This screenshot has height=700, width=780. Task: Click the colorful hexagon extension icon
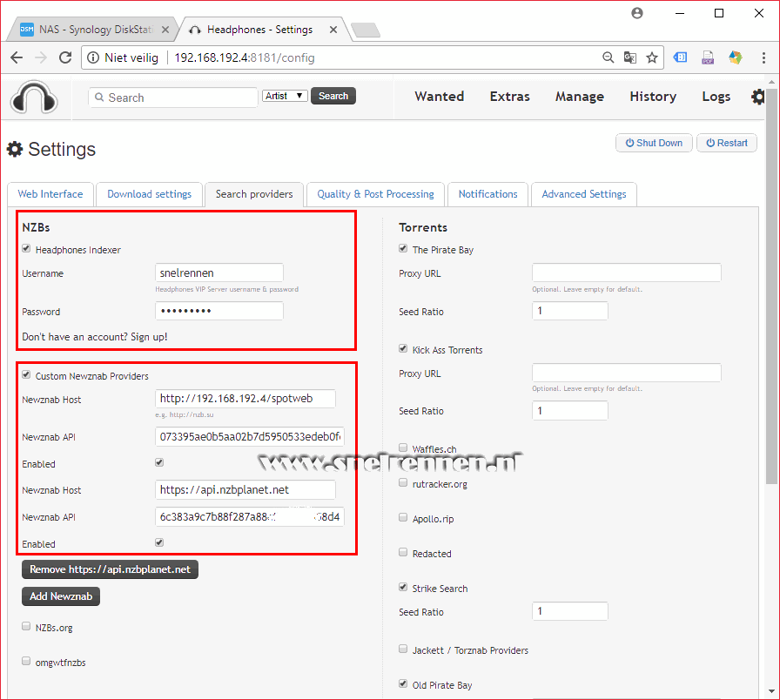pos(736,57)
